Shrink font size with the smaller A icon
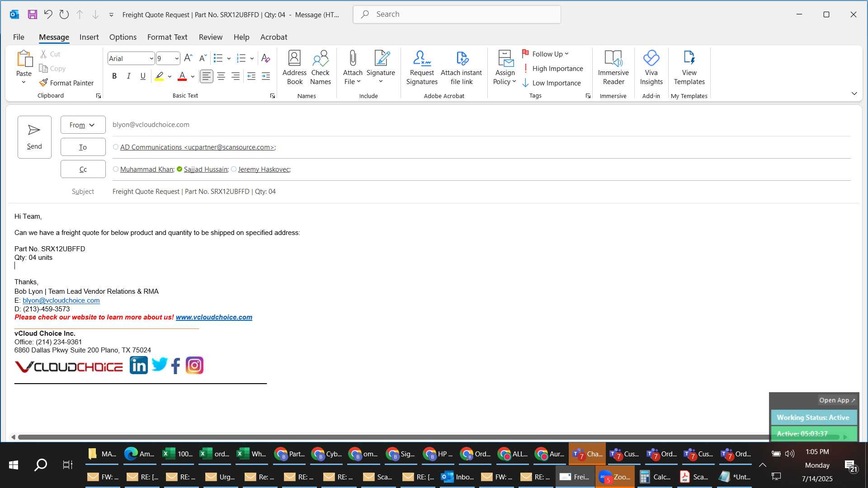868x488 pixels. (203, 58)
